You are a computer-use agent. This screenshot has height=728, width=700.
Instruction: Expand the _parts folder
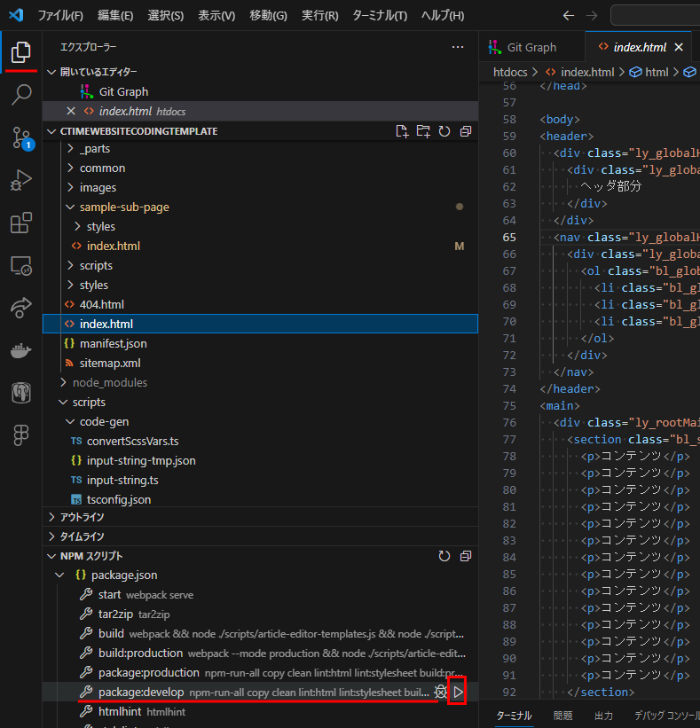coord(260,149)
